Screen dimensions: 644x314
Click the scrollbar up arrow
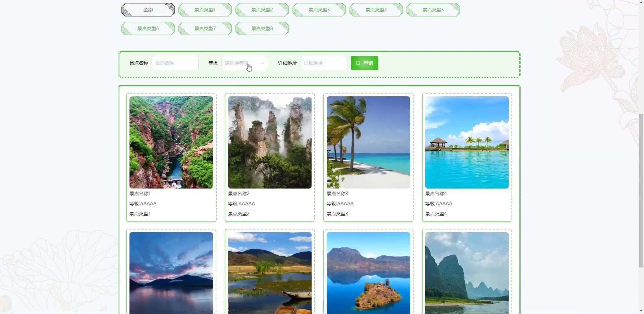coord(641,3)
